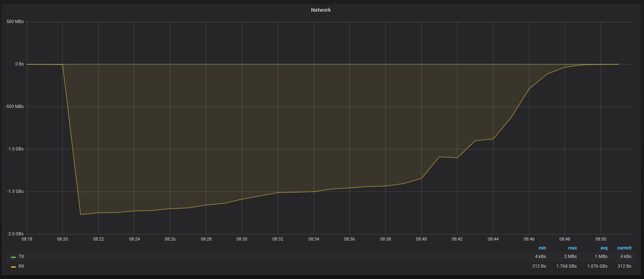Click the RX line's lowest point near 08:21
The image size is (644, 279).
click(81, 214)
